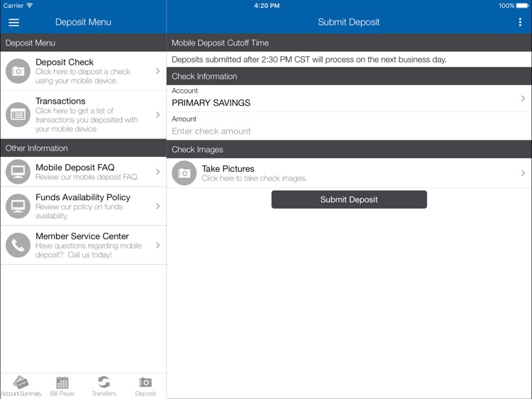Open the Mobile Deposit FAQ title
This screenshot has width=532, height=399.
(75, 168)
